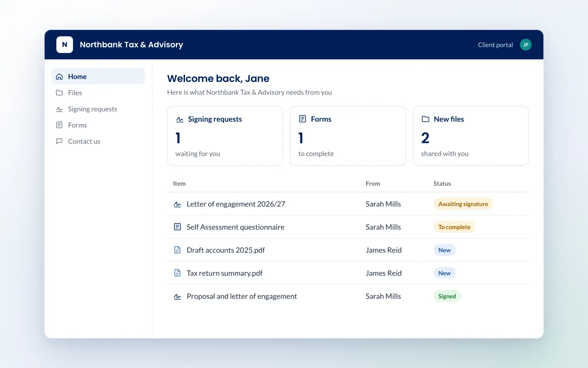Click the To complete status badge
The height and width of the screenshot is (368, 588).
click(x=454, y=227)
